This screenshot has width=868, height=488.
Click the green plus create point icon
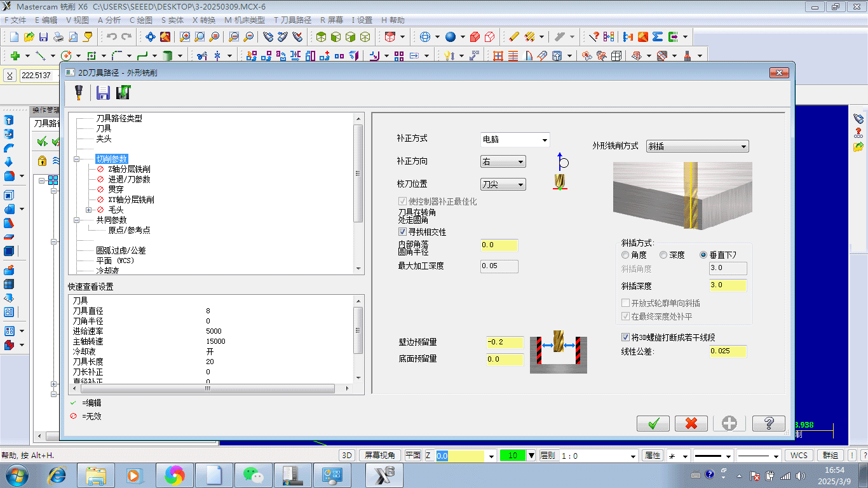pyautogui.click(x=15, y=56)
